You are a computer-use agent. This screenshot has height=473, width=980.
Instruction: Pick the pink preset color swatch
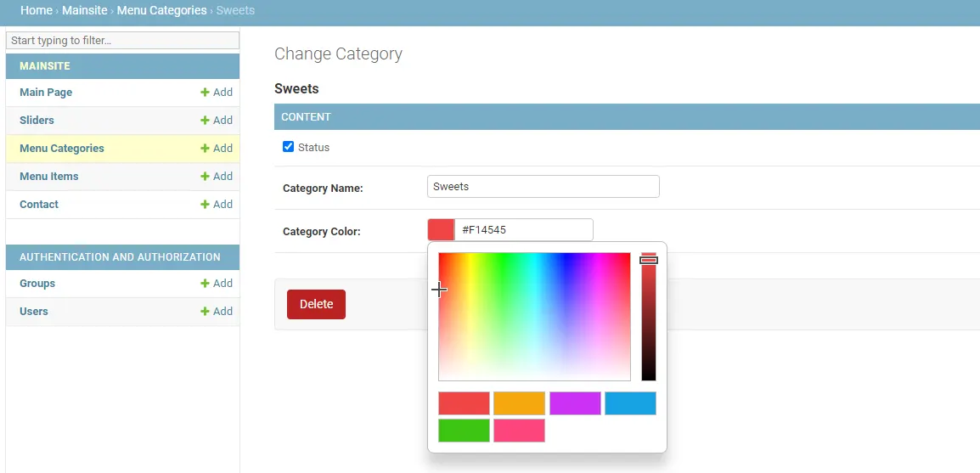coord(520,431)
